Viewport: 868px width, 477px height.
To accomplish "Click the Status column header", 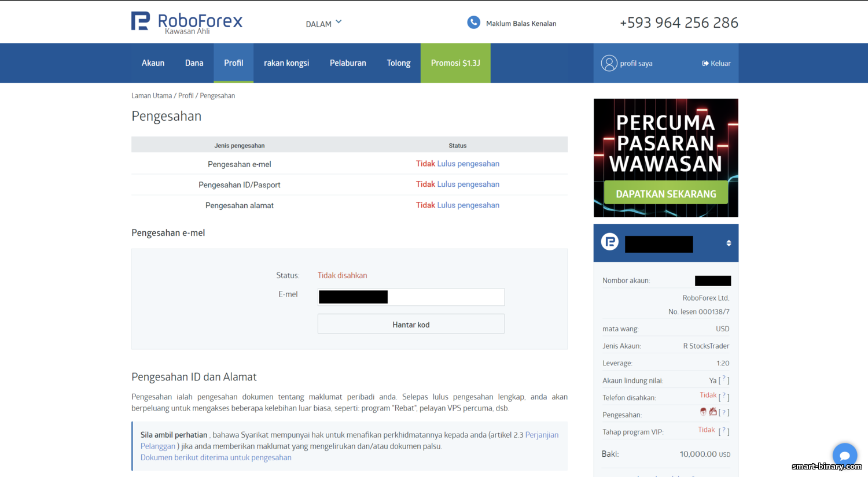I will (458, 146).
